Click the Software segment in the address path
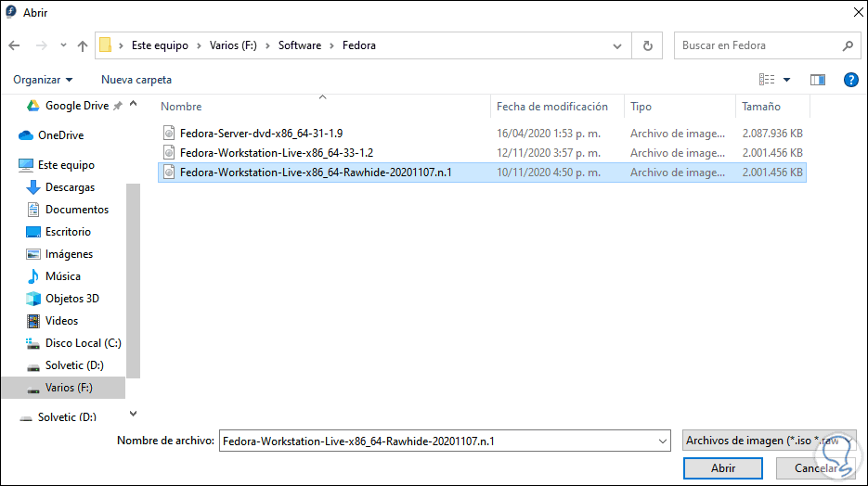Viewport: 868px width, 486px height. point(300,45)
